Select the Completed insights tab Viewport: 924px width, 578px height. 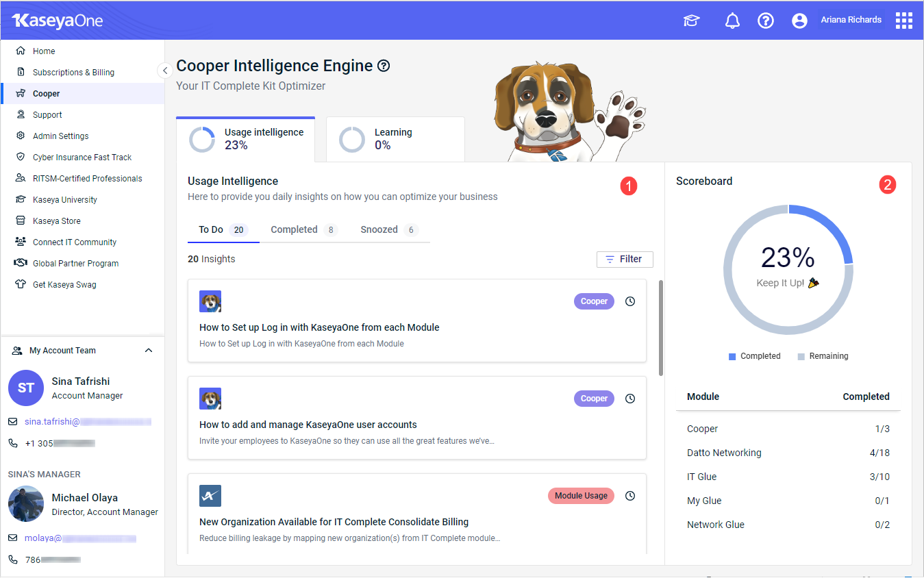click(304, 230)
